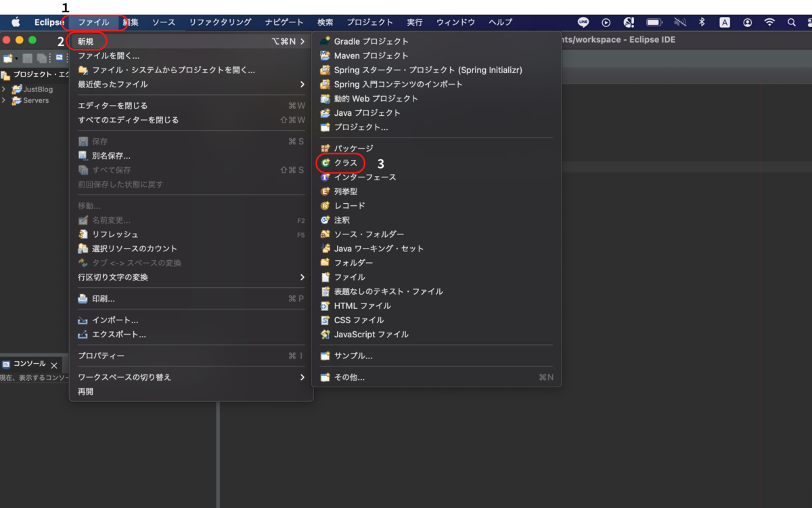Expand 最近使ったファイル submenu

191,84
